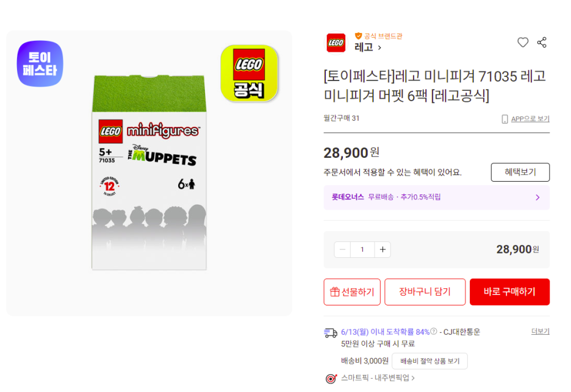
Task: Click the 토이페스타 badge on product image
Action: point(40,63)
